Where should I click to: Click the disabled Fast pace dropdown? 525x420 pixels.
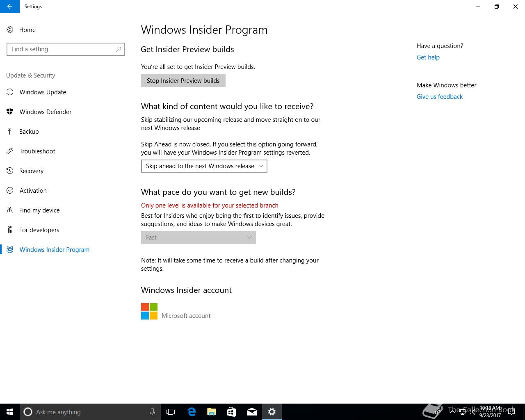(x=199, y=237)
